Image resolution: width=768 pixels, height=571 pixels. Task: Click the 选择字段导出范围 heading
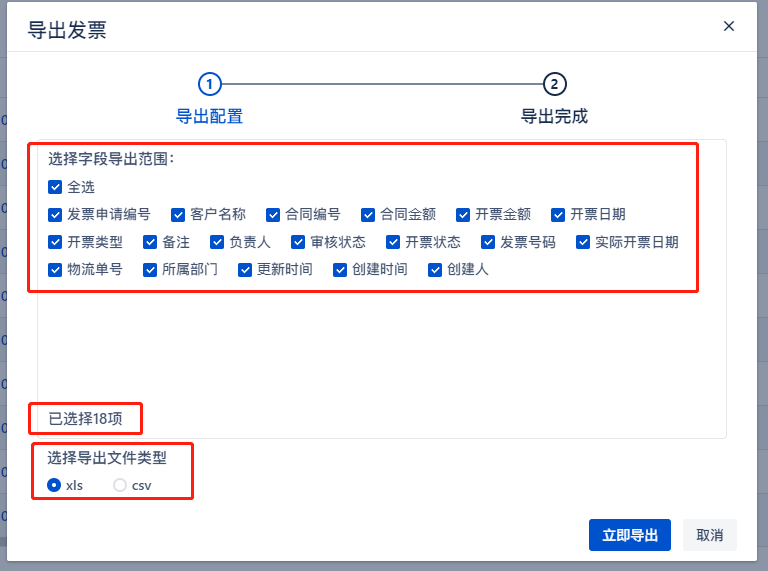111,159
